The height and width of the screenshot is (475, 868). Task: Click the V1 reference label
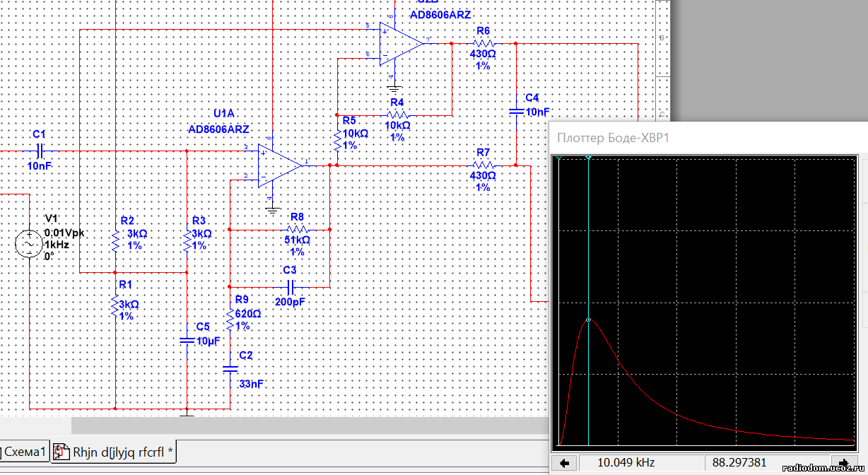(x=51, y=218)
